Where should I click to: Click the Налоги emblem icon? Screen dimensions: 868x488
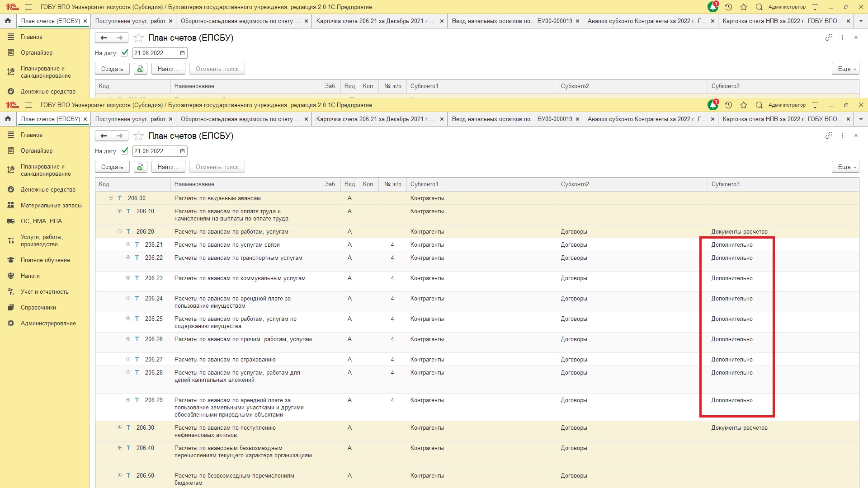11,276
